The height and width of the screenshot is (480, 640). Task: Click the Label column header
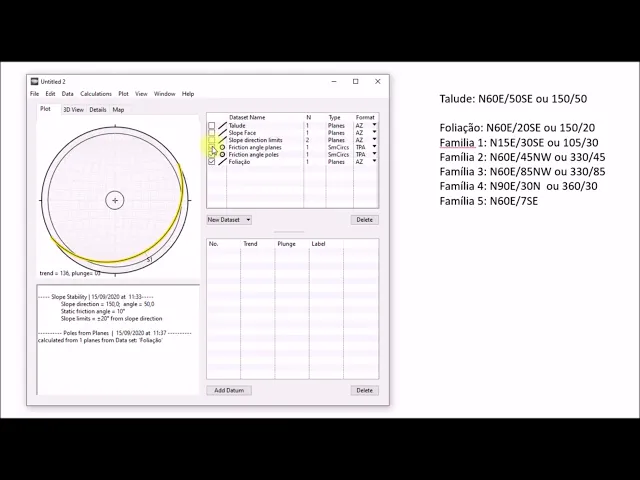click(318, 244)
